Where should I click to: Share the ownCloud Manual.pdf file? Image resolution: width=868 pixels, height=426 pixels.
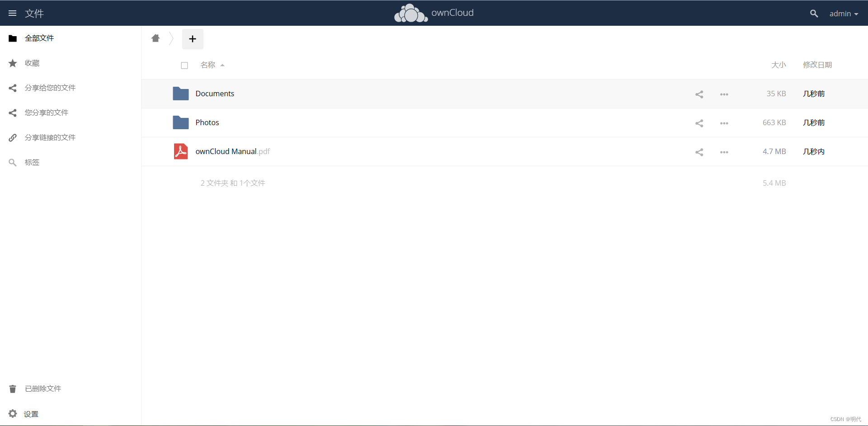pos(699,152)
